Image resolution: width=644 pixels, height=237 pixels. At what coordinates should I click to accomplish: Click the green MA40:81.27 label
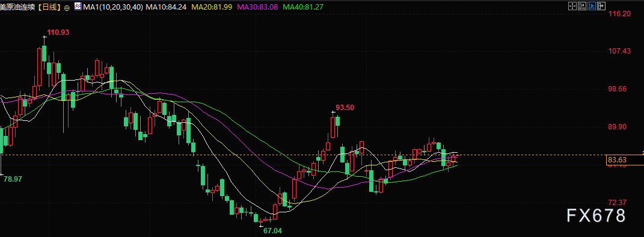[303, 7]
